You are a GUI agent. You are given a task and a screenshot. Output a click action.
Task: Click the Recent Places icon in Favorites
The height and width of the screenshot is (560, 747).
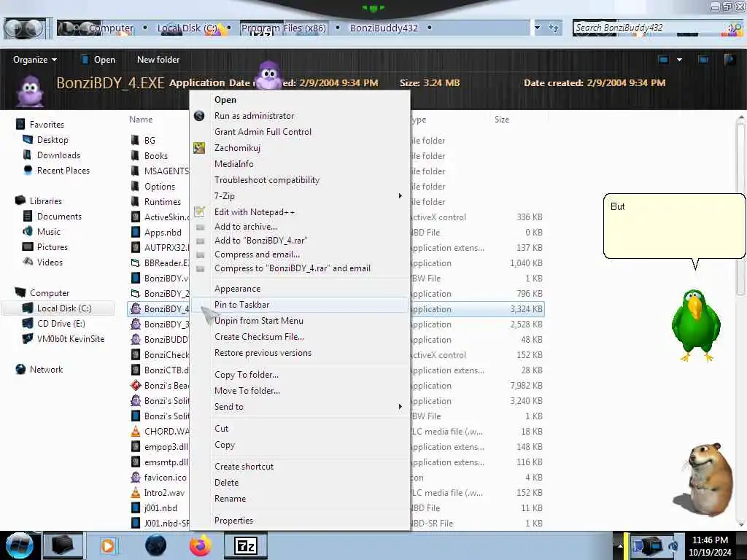(28, 171)
